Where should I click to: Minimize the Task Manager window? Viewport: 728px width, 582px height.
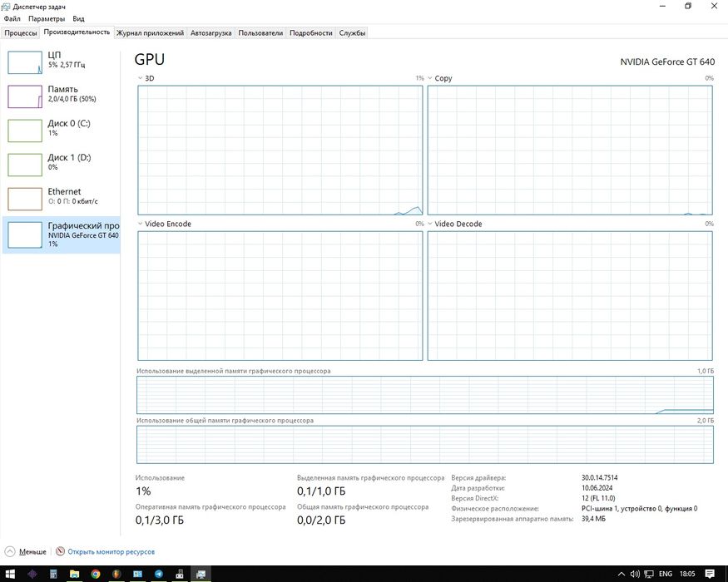pyautogui.click(x=662, y=6)
